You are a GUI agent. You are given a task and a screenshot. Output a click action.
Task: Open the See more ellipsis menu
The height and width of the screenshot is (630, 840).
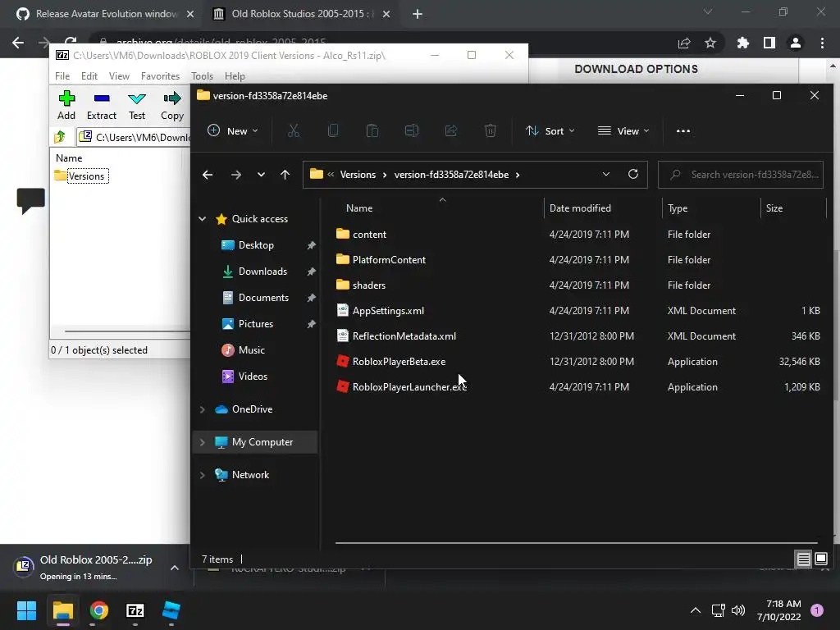683,130
